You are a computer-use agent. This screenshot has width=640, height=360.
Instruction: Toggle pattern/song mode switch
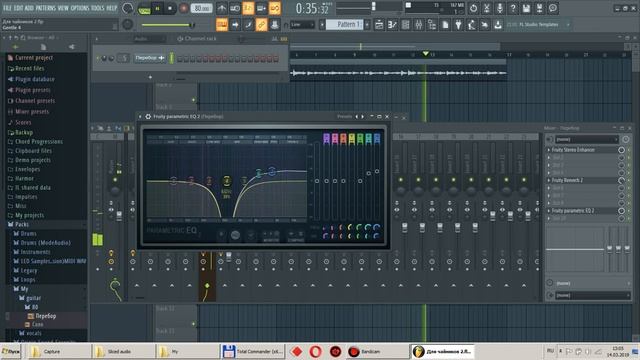pos(144,9)
